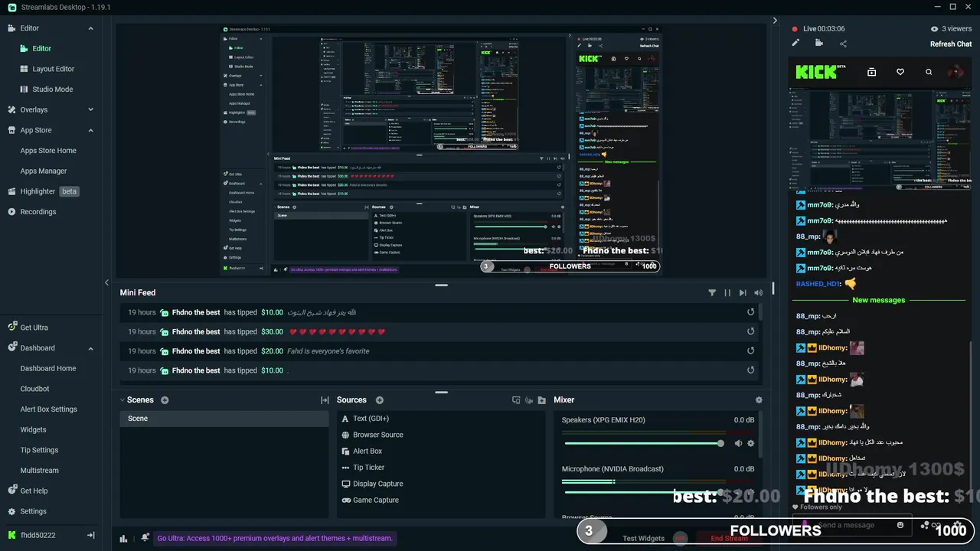The width and height of the screenshot is (980, 551).
Task: Open Widgets page
Action: pos(33,430)
